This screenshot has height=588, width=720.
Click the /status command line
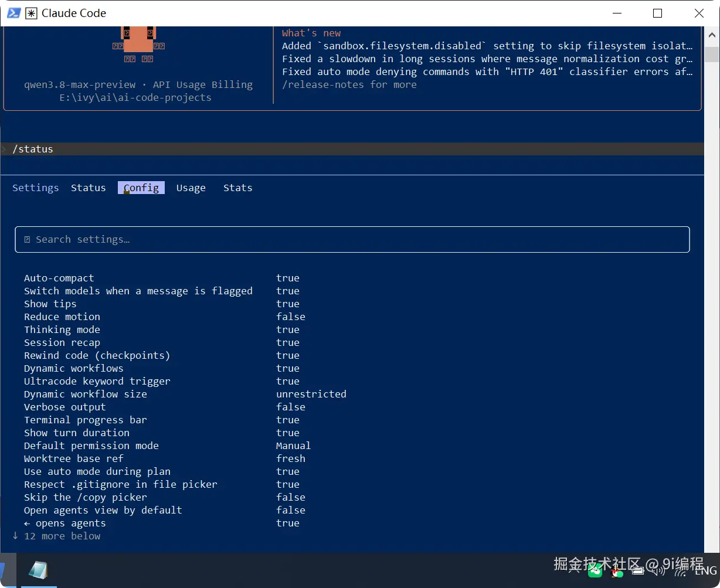tap(352, 149)
